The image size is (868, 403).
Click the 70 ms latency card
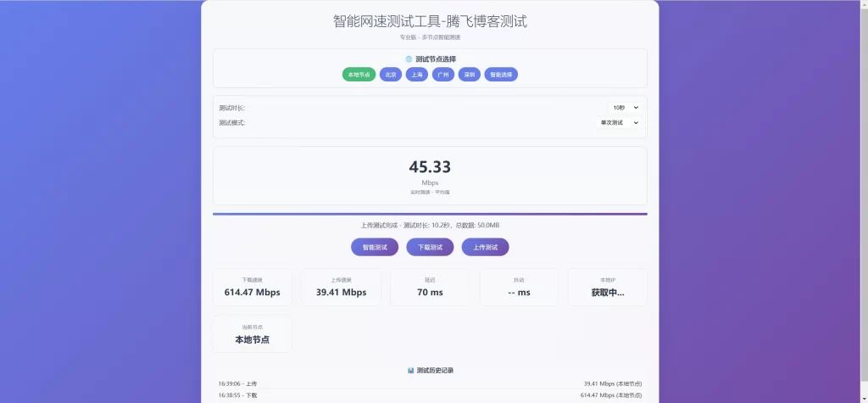coord(430,287)
